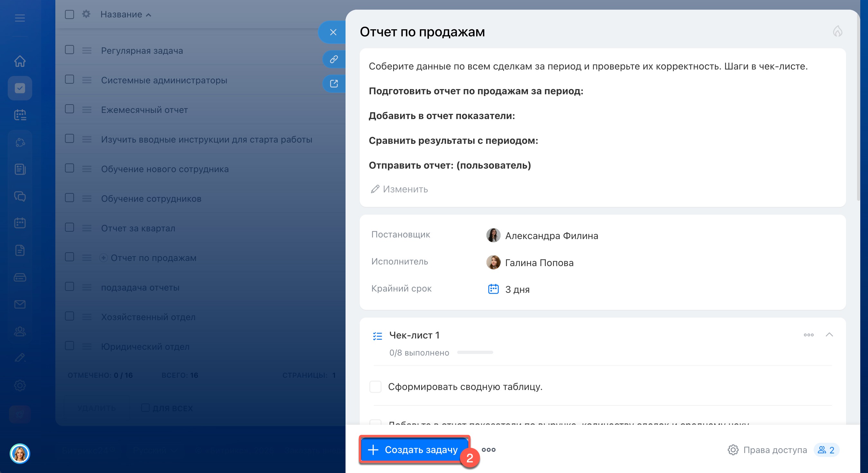This screenshot has width=868, height=473.
Task: Check the 'Сформировать сводную таблицу' checklist item
Action: click(x=375, y=386)
